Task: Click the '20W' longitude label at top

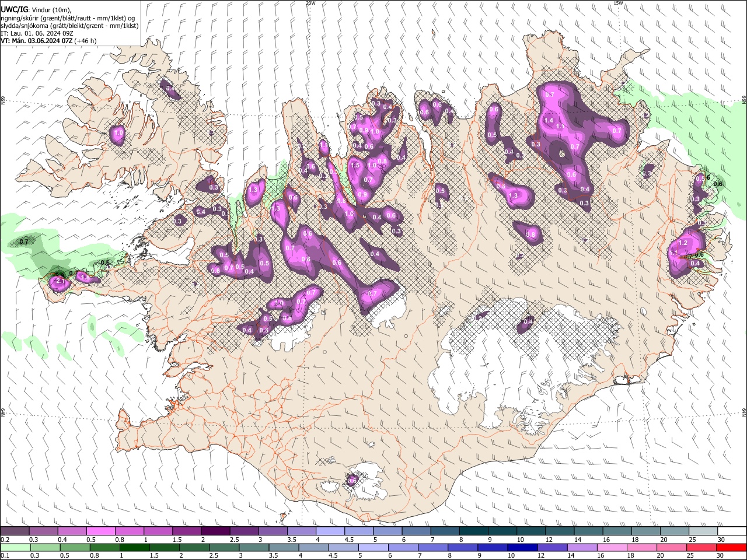Action: pos(310,3)
